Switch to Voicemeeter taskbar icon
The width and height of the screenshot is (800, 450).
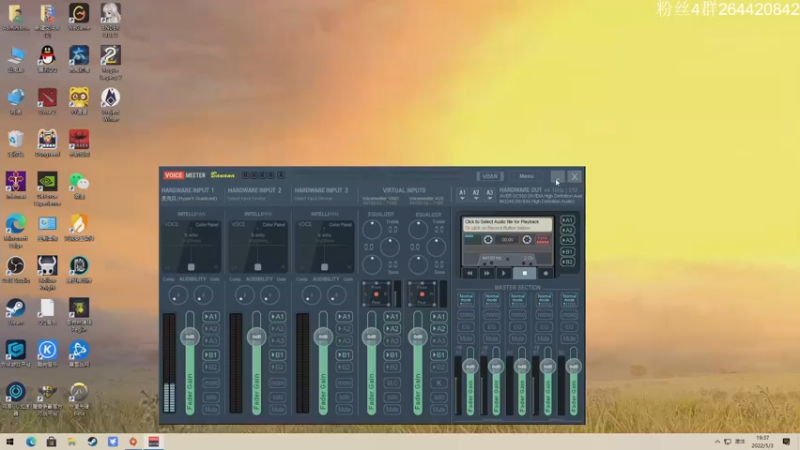click(x=154, y=442)
